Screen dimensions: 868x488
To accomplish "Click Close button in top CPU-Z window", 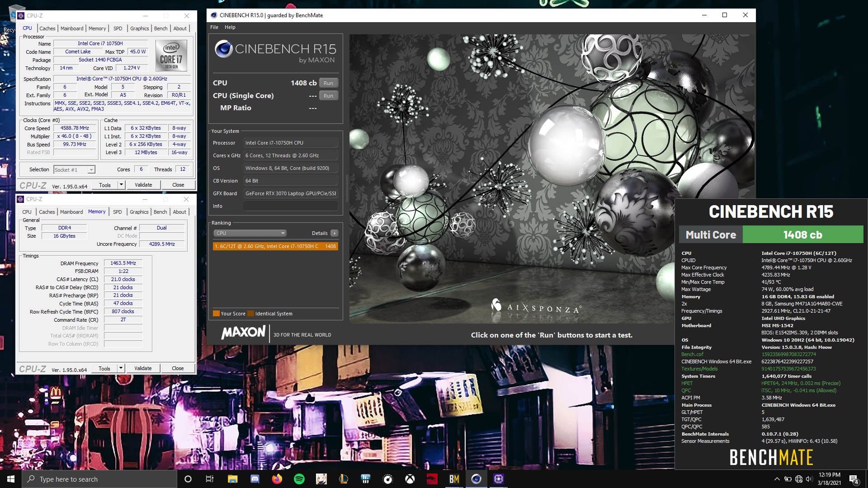I will (x=178, y=185).
